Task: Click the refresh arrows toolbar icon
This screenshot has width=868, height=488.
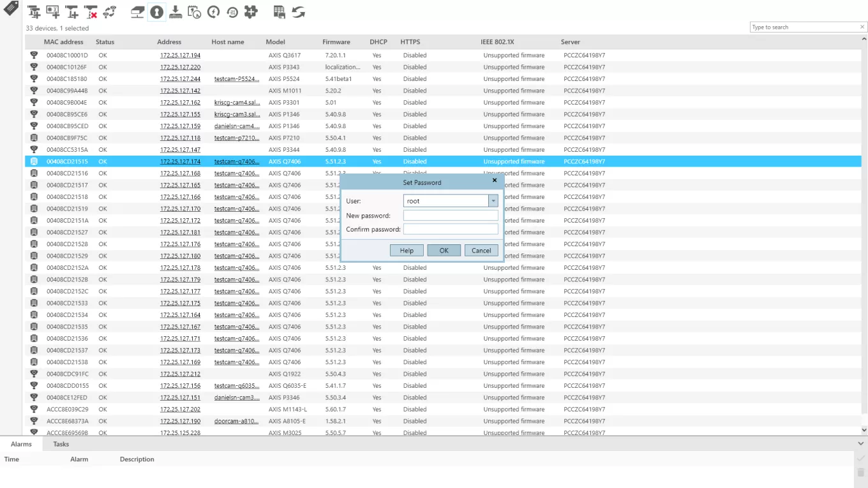Action: click(298, 12)
